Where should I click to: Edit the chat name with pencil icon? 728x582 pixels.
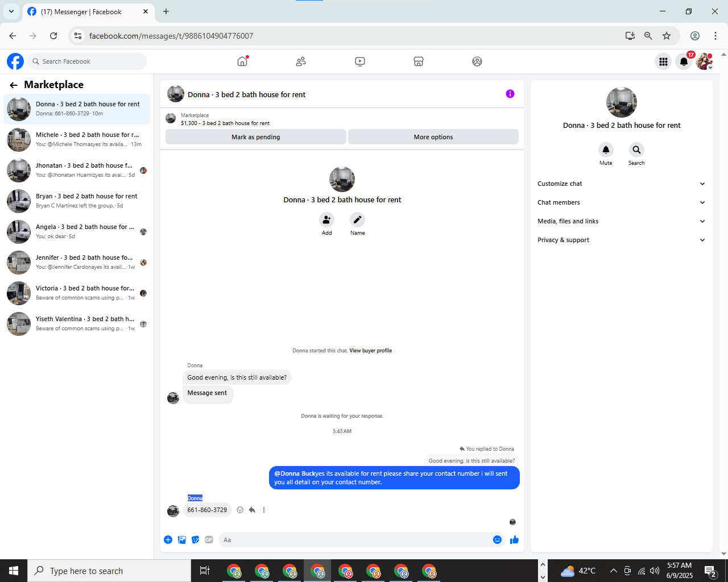click(357, 220)
